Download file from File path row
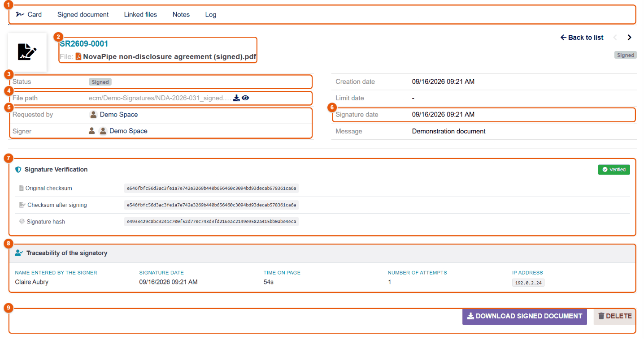 click(x=236, y=98)
